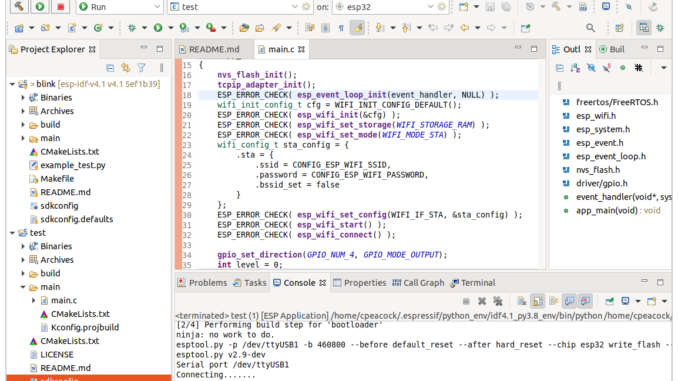Close the Console view tab
Viewport: 678px width, 381px height.
[x=323, y=283]
